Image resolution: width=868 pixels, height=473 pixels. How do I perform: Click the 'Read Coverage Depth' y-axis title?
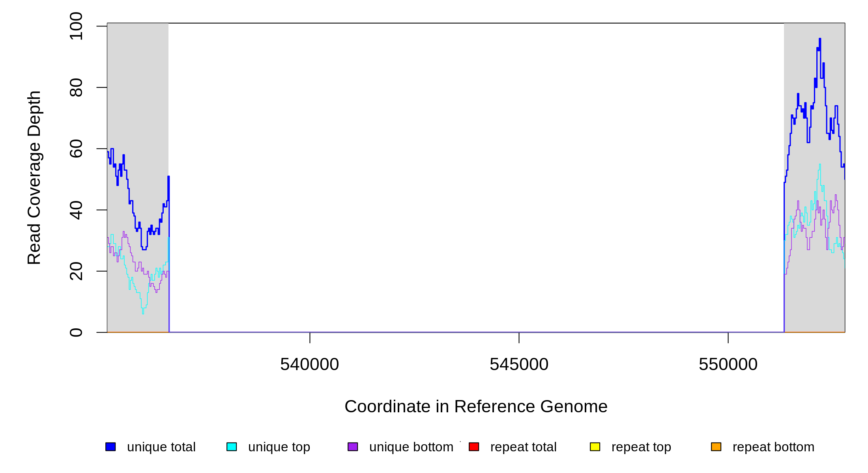point(34,177)
